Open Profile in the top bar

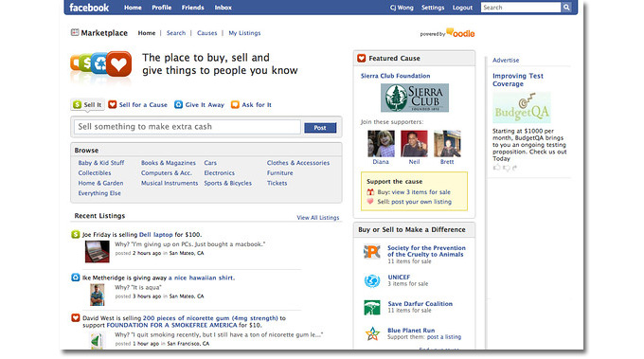[x=162, y=8]
